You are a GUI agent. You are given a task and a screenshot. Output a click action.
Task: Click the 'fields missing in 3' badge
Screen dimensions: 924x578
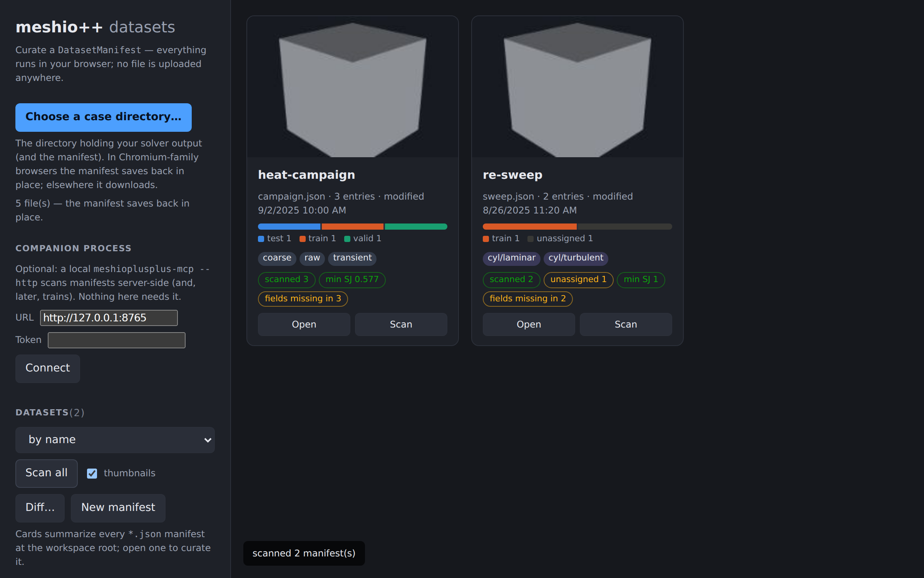pos(303,299)
